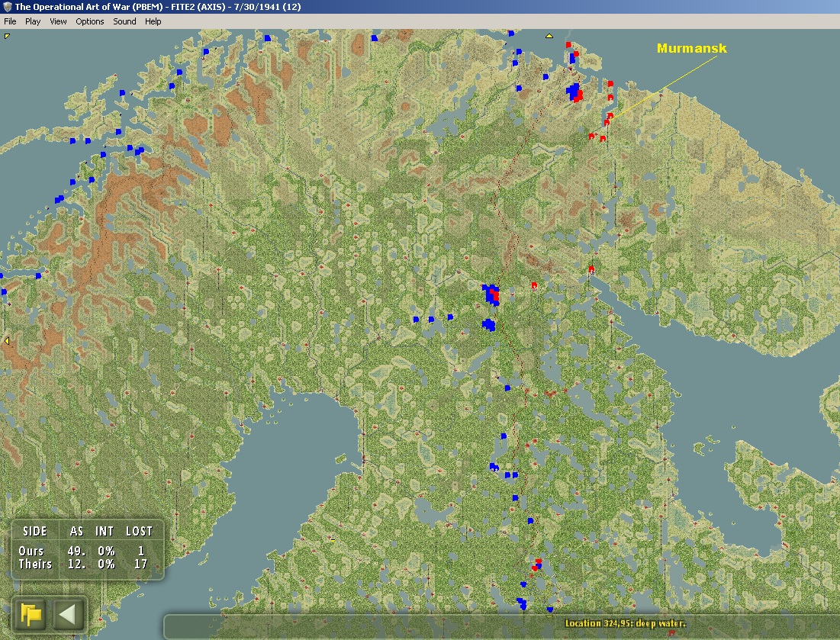Click the shield application icon in the title bar
This screenshot has height=640, width=840.
[x=7, y=7]
